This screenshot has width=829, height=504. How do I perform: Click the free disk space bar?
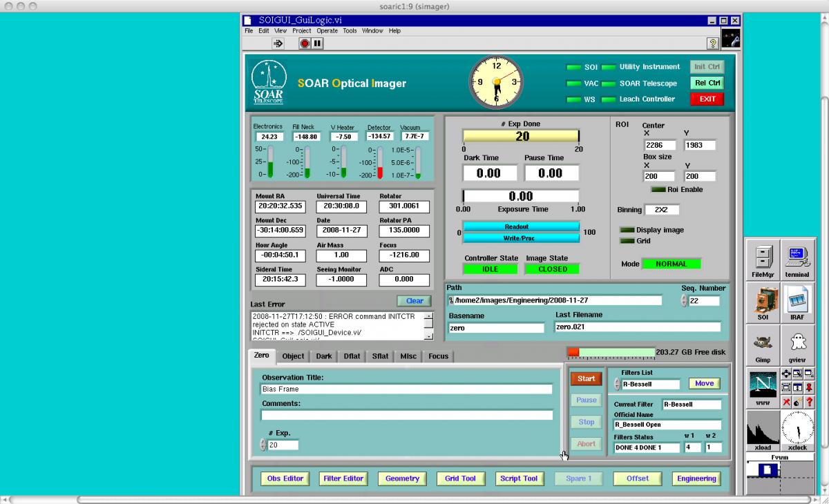pyautogui.click(x=611, y=352)
